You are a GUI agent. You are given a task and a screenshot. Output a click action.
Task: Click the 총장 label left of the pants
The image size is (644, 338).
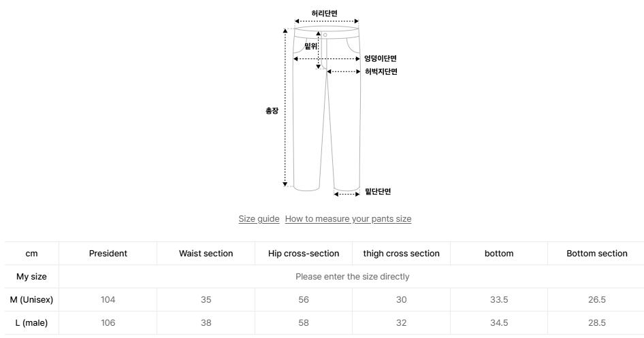(x=272, y=110)
